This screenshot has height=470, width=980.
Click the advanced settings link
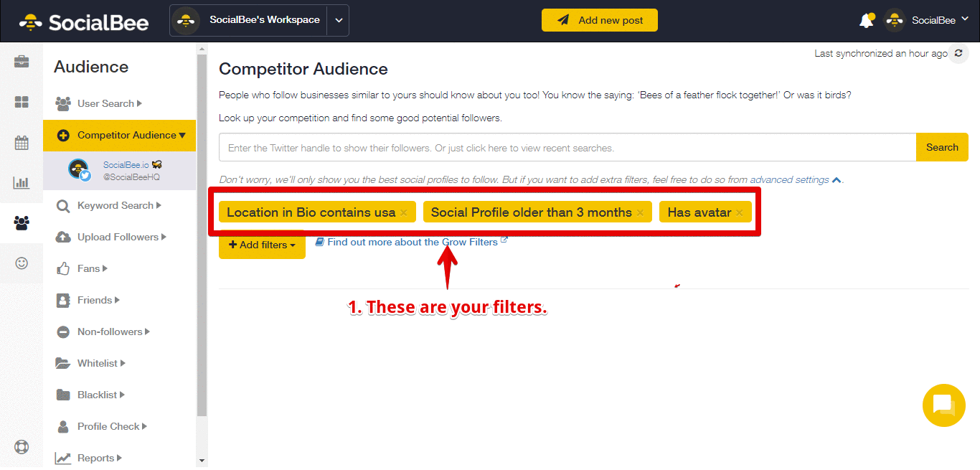(789, 180)
